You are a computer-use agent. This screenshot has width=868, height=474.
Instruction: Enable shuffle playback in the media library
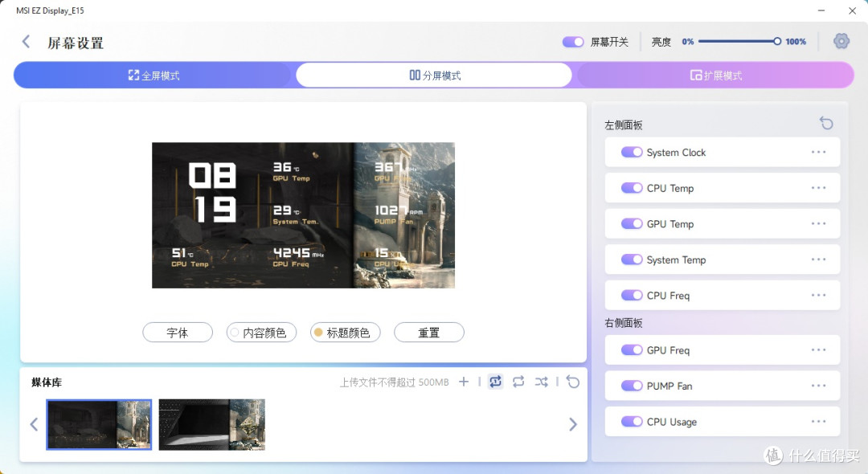542,382
